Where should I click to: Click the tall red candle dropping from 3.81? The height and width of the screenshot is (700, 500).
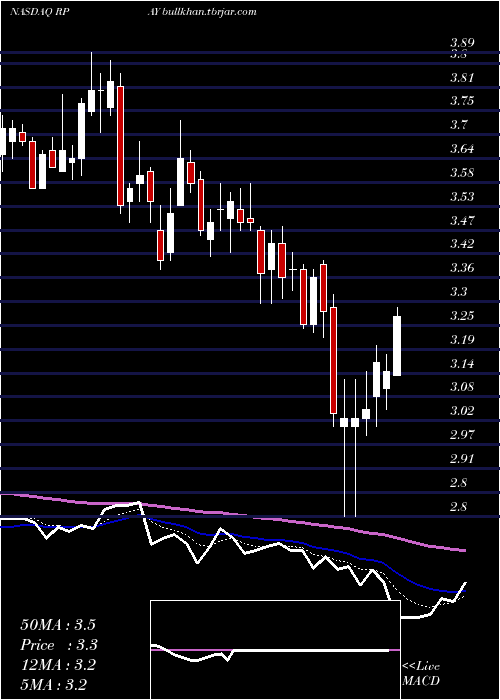click(120, 146)
